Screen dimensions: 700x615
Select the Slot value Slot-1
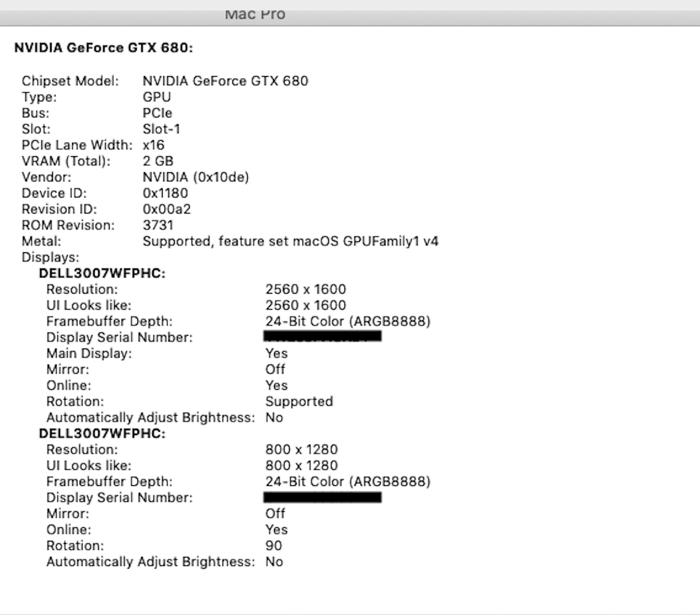(x=161, y=129)
